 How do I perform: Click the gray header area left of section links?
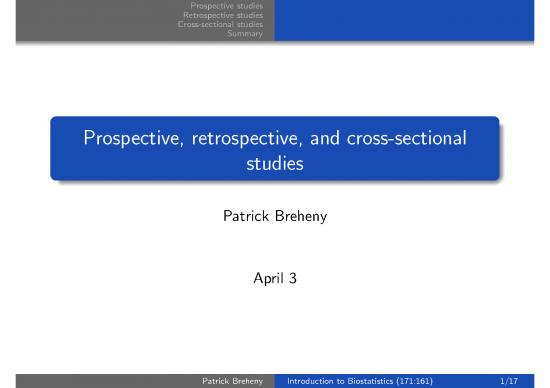[x=96, y=20]
